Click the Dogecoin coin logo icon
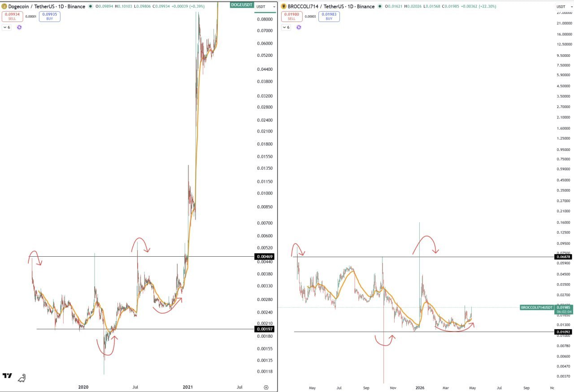574x392 pixels. tap(4, 6)
